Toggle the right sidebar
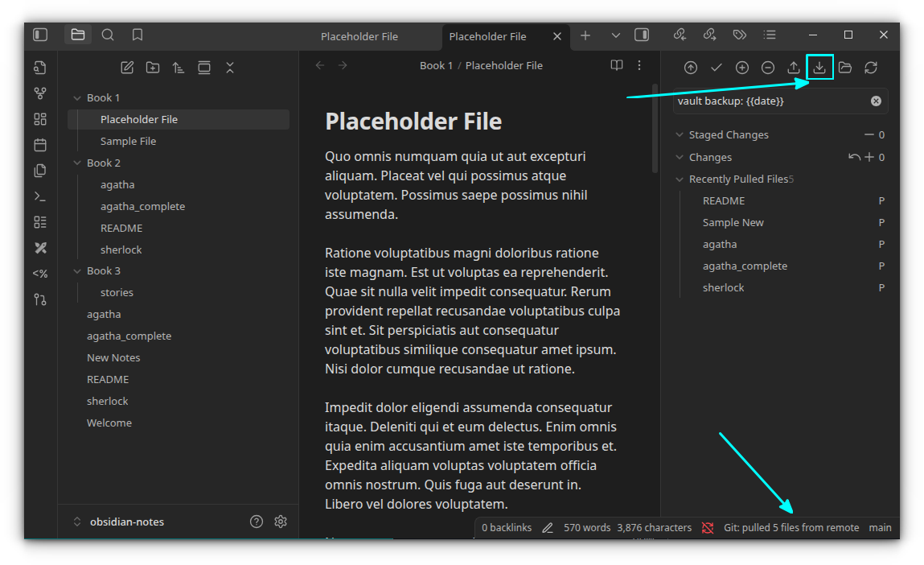The width and height of the screenshot is (924, 565). pos(642,35)
